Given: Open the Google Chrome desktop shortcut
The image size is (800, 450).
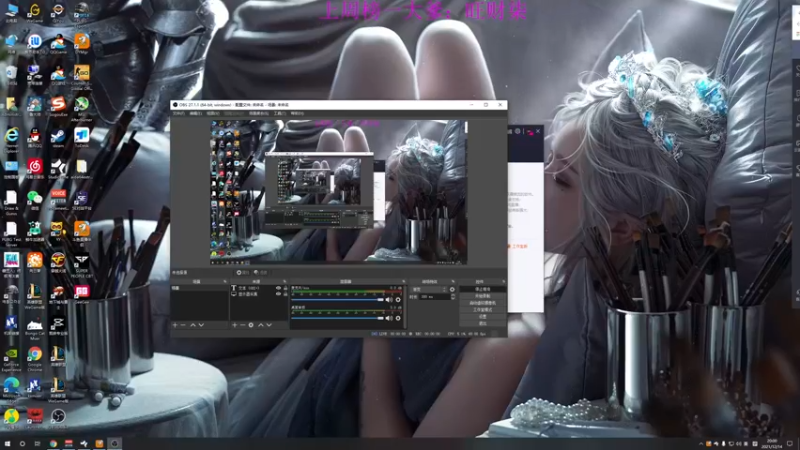Looking at the screenshot, I should coord(35,356).
